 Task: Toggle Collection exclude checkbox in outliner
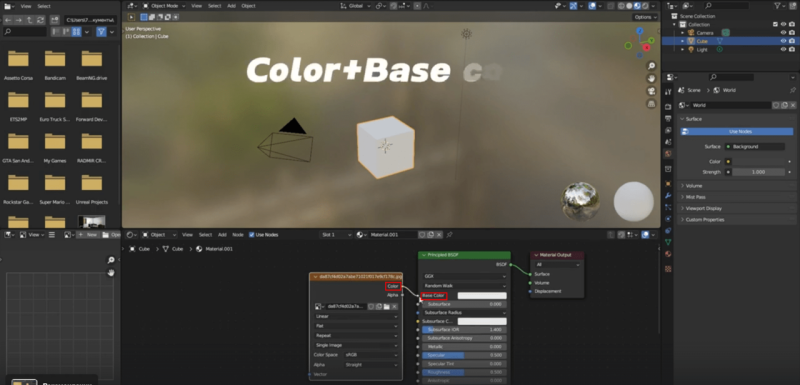coord(776,24)
